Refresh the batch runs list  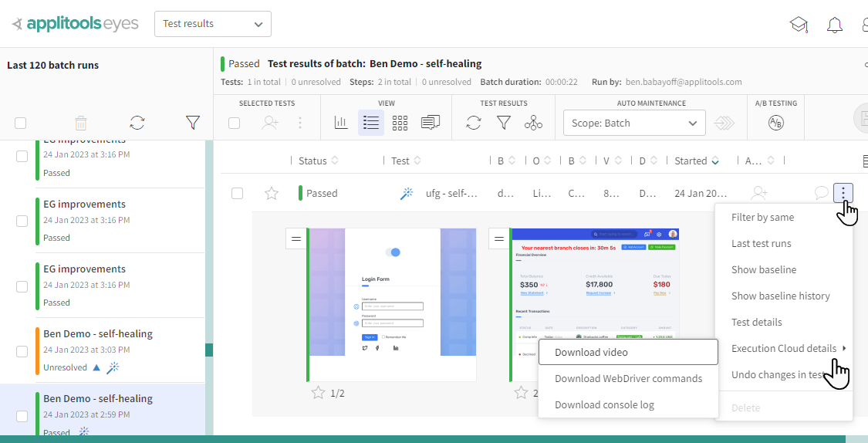point(137,122)
